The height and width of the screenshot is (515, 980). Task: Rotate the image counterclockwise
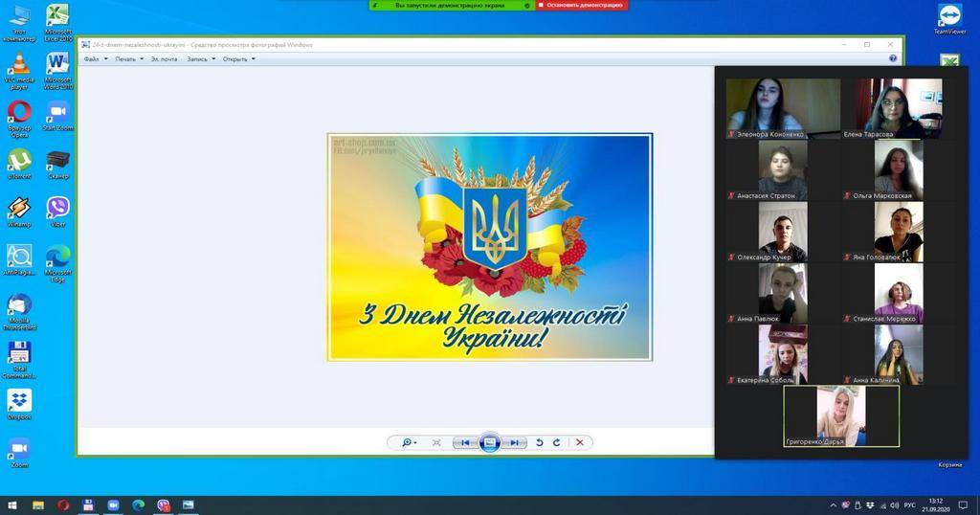[540, 442]
